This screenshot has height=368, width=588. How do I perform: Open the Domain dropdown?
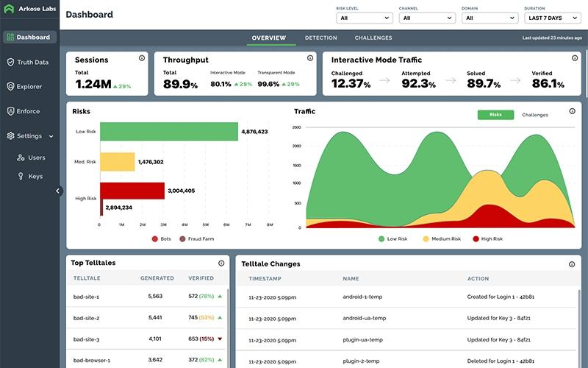(x=490, y=18)
